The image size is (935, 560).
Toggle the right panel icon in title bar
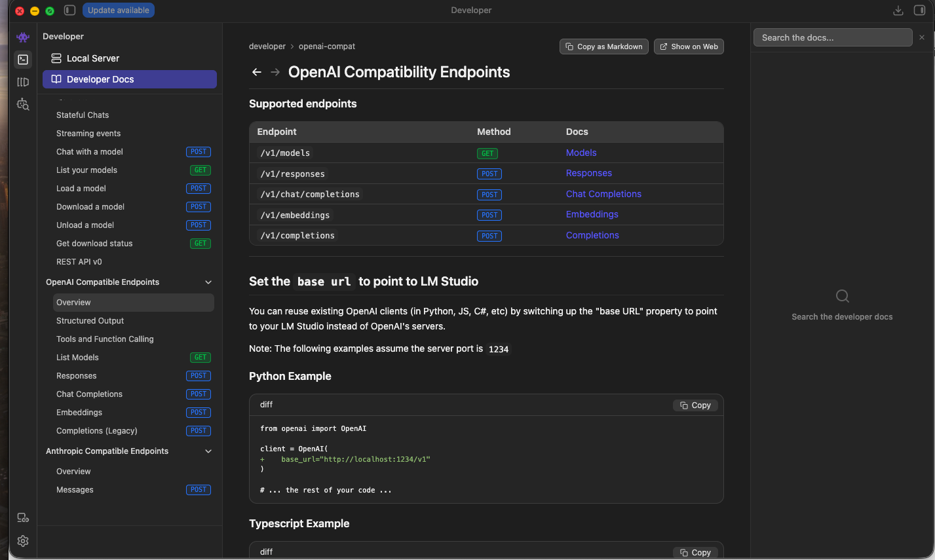point(919,10)
